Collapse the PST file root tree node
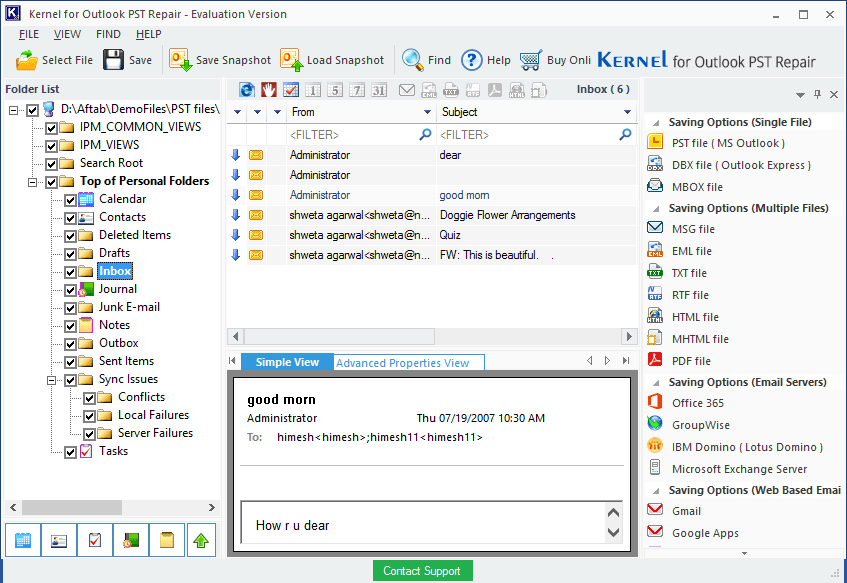The width and height of the screenshot is (847, 583). click(x=14, y=110)
